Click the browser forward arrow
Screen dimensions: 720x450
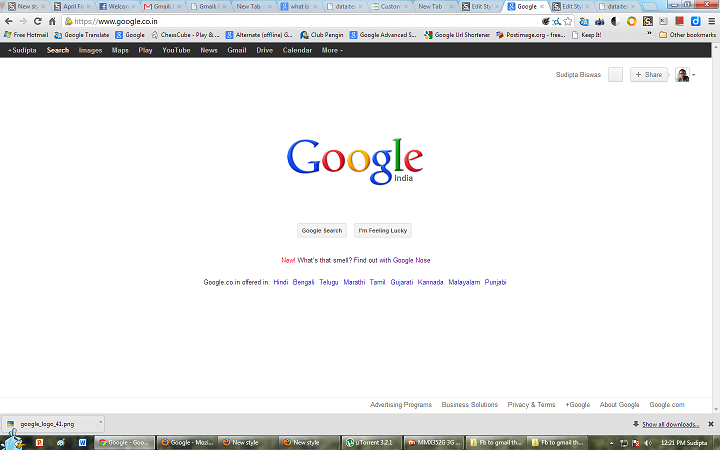23,21
